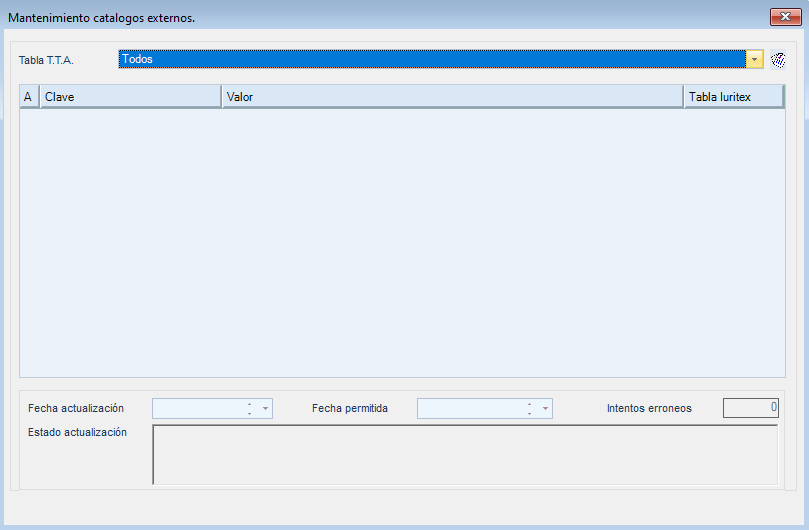Viewport: 809px width, 530px height.
Task: Open the Tabla T.T.A. dropdown arrow
Action: point(754,60)
